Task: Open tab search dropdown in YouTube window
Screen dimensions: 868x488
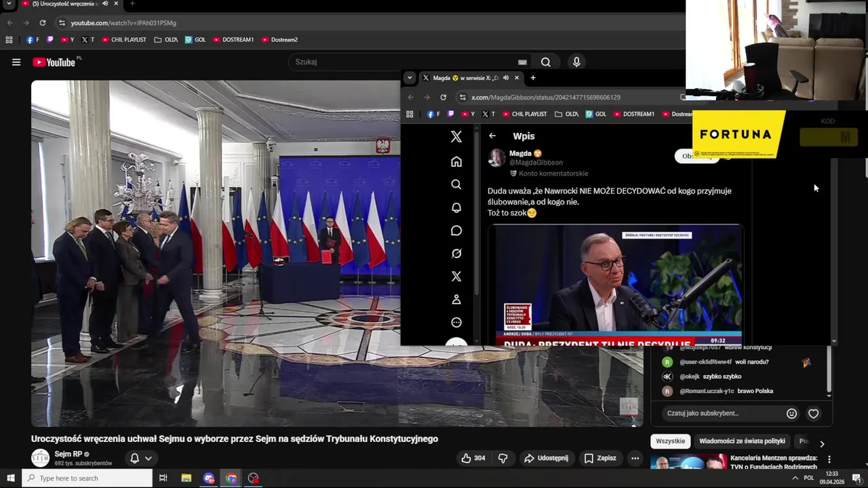Action: click(9, 4)
